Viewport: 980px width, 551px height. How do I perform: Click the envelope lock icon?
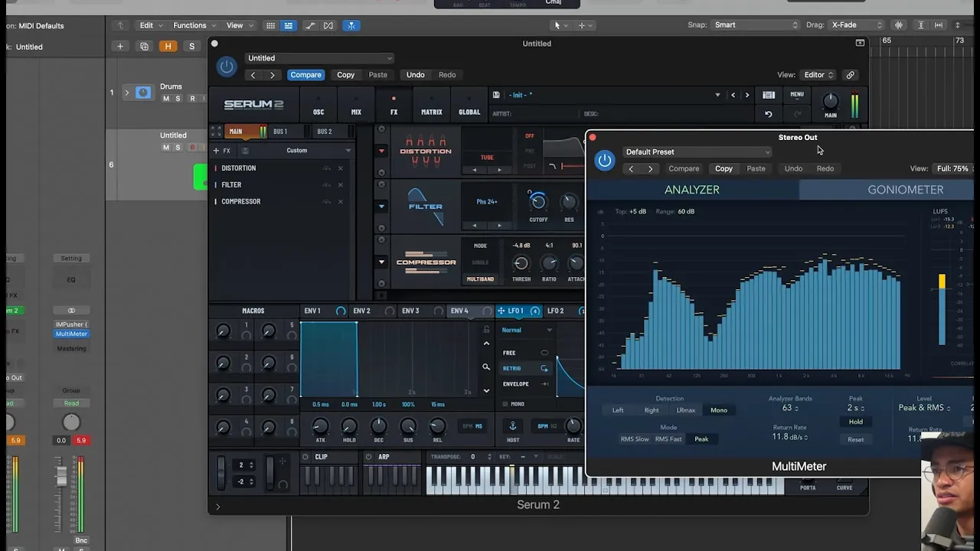[486, 330]
